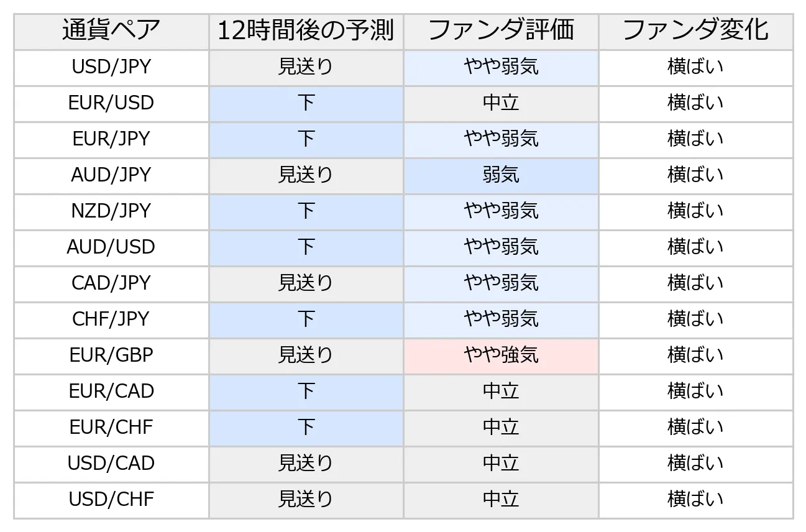Click the 横ばい change cell for USD/CHF
This screenshot has width=806, height=532.
tap(695, 500)
